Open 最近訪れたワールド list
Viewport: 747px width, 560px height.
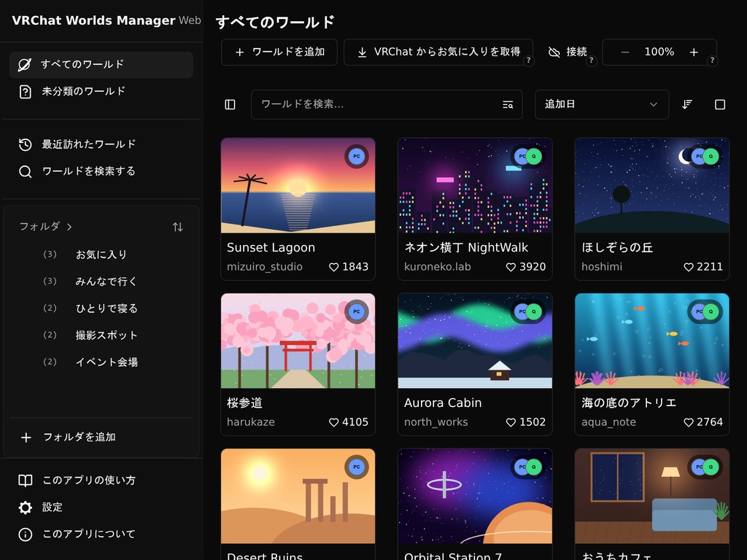(x=101, y=144)
